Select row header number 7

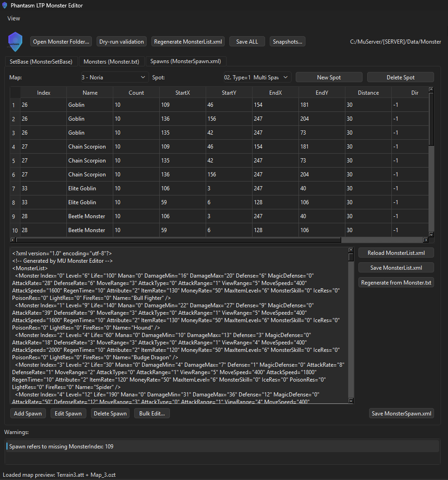(x=15, y=188)
